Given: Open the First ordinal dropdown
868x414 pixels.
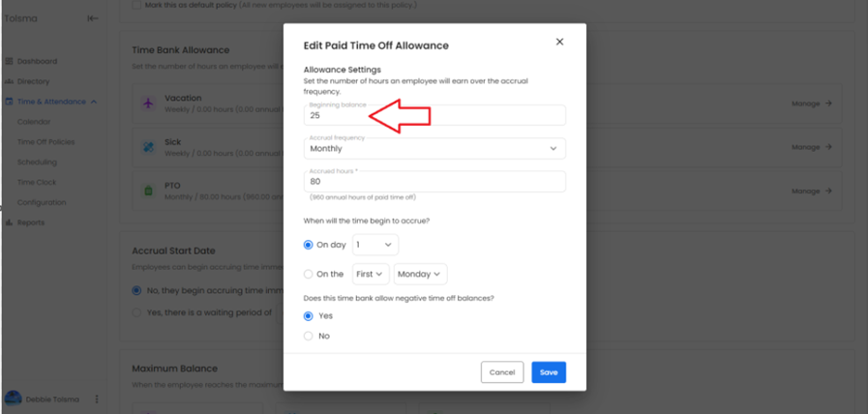Looking at the screenshot, I should (x=370, y=275).
